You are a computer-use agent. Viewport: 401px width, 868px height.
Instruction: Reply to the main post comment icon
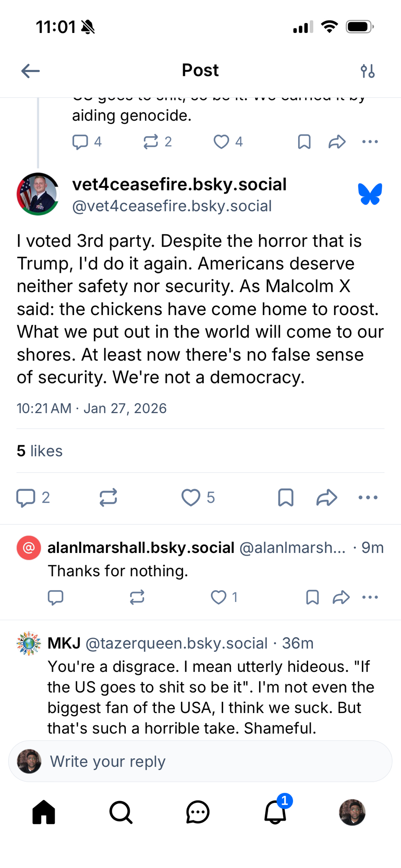26,497
